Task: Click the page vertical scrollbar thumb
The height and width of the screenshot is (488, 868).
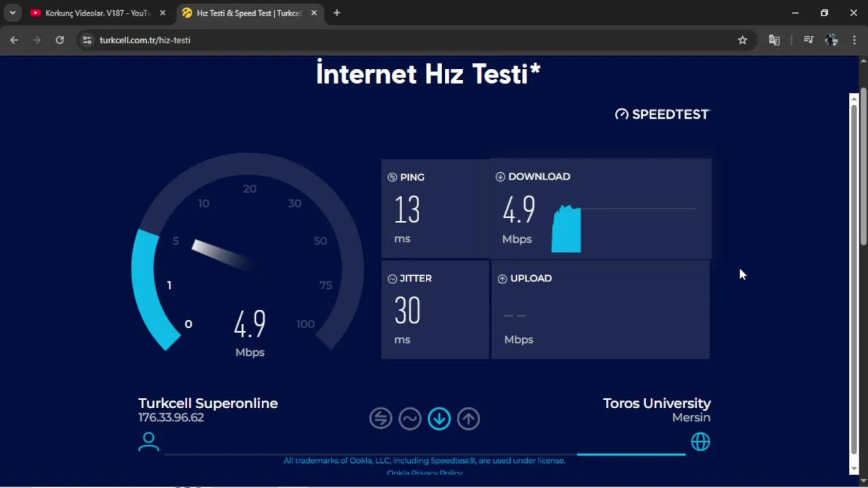Action: pyautogui.click(x=863, y=166)
